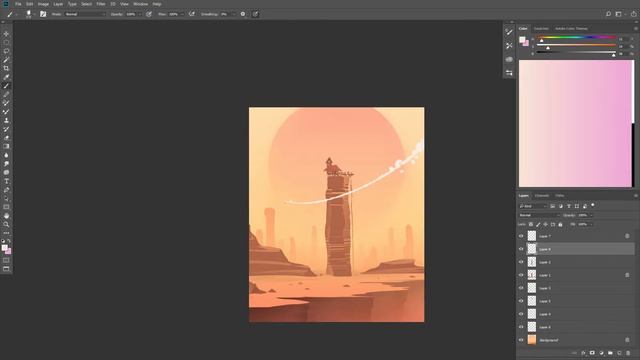Select the Layer 1 thumbnail
The width and height of the screenshot is (640, 360).
(531, 275)
